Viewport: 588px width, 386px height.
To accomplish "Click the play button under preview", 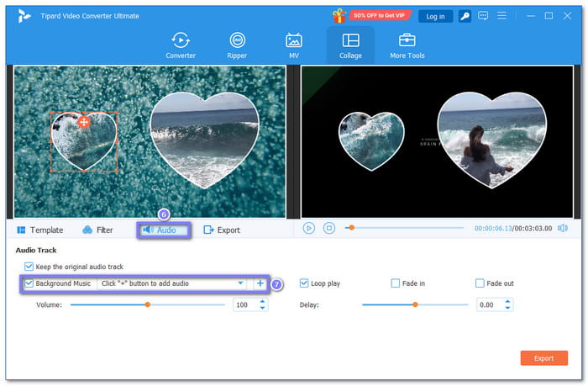I will [x=309, y=228].
